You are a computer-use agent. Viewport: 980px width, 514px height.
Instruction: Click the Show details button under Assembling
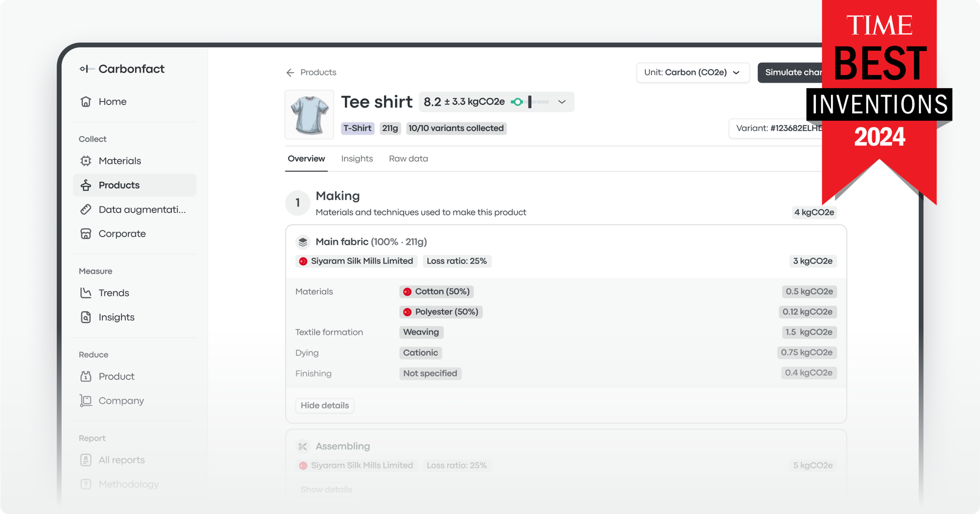click(x=326, y=490)
